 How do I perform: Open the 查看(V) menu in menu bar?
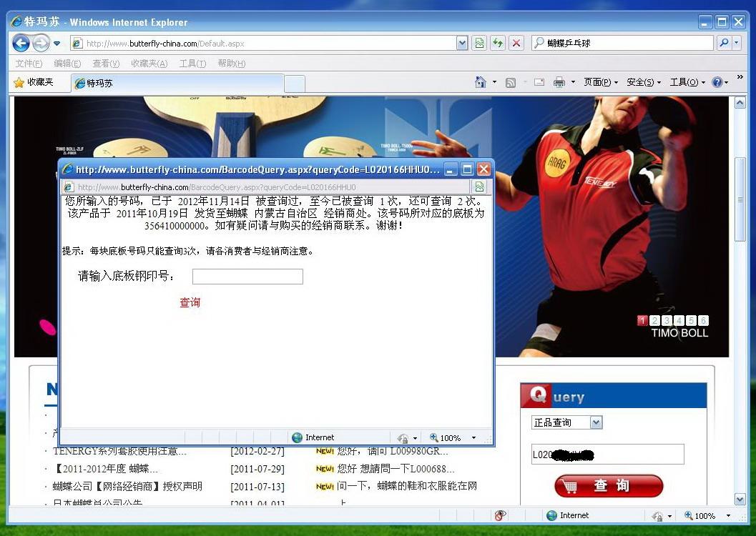(x=106, y=64)
